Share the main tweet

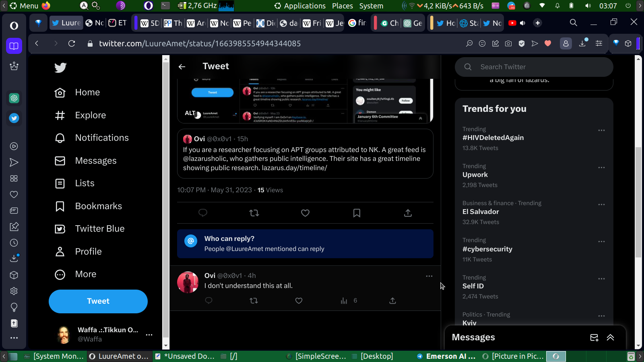point(408,213)
